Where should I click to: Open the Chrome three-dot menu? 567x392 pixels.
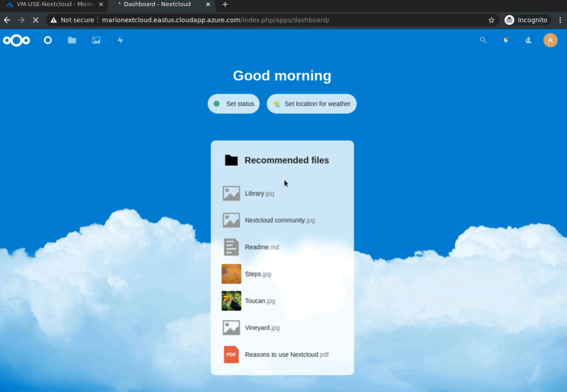(x=560, y=20)
